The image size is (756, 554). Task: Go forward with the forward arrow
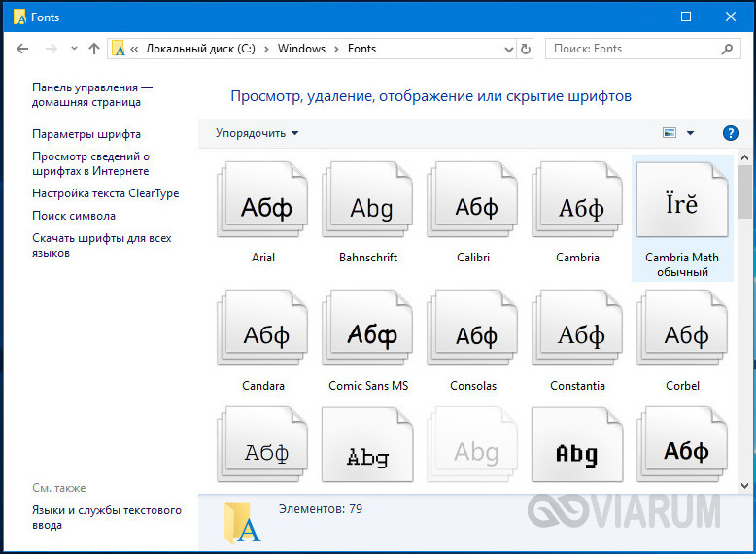(52, 49)
